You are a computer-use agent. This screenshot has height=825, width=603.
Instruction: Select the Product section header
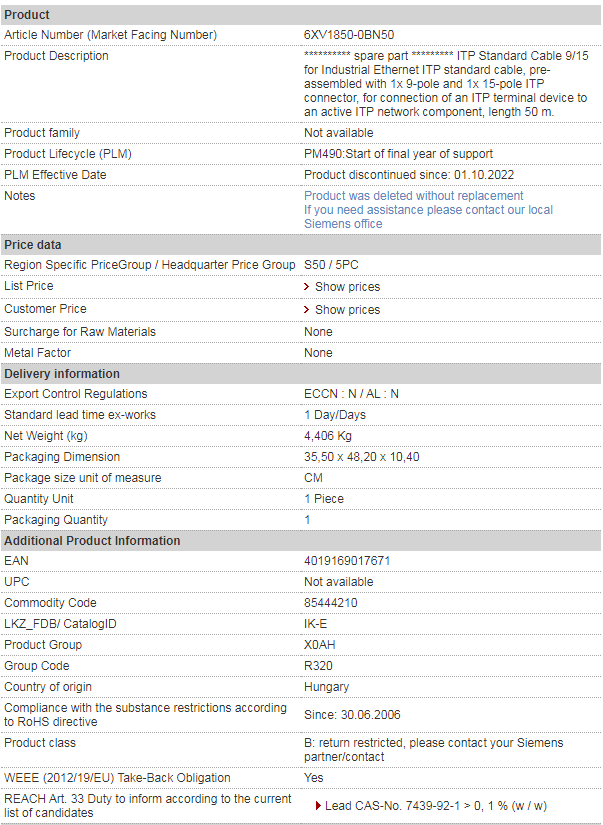coord(301,15)
